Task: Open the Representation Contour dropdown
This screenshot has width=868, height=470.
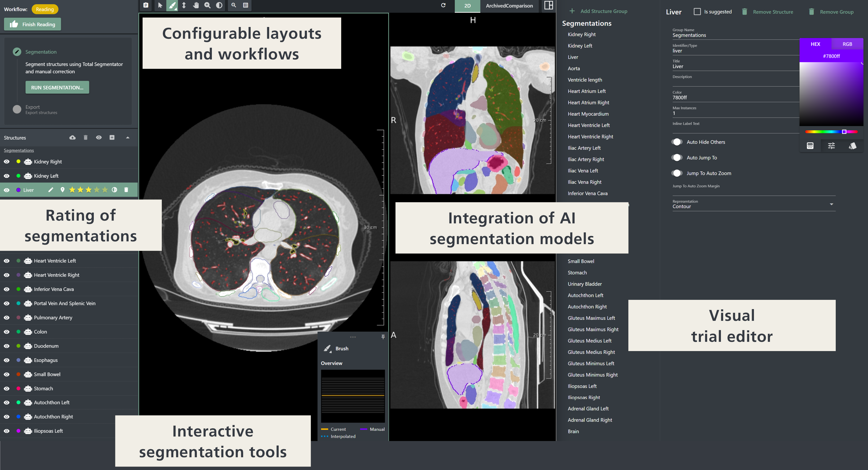Action: 831,204
